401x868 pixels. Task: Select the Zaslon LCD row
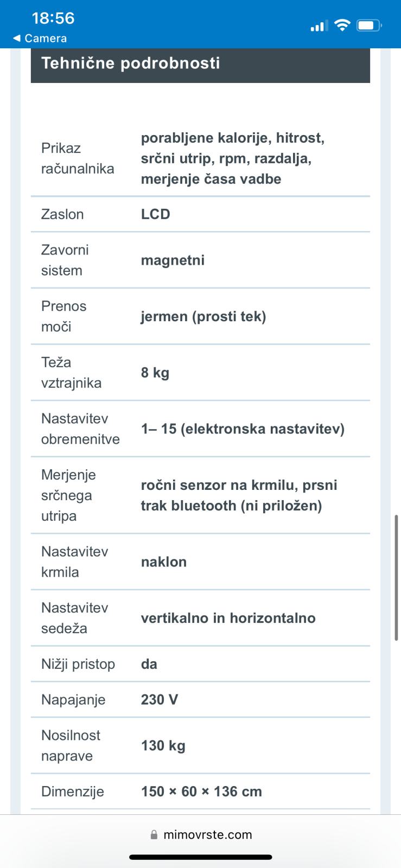coord(200,214)
